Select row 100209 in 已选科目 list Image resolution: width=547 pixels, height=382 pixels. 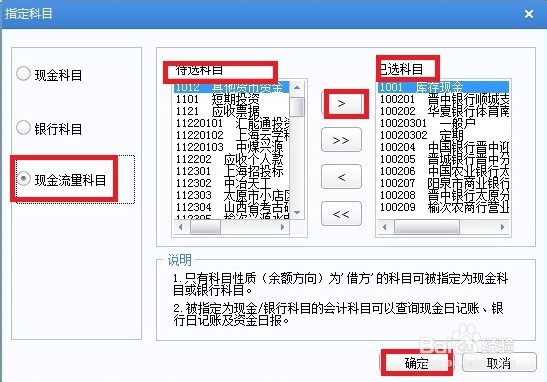click(x=443, y=207)
